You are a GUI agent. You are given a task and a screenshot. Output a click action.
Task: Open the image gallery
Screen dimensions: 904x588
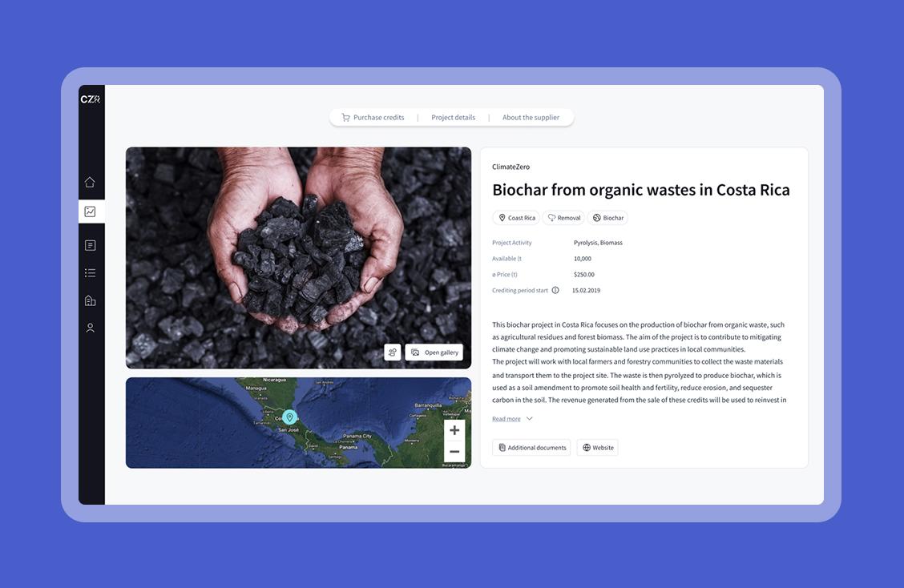point(434,352)
